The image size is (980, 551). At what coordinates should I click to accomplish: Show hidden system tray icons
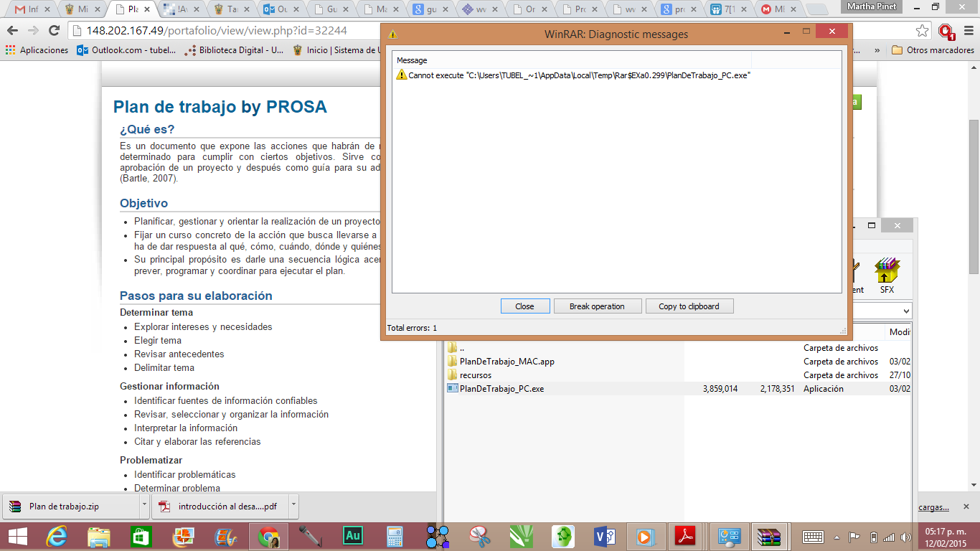[x=837, y=537]
